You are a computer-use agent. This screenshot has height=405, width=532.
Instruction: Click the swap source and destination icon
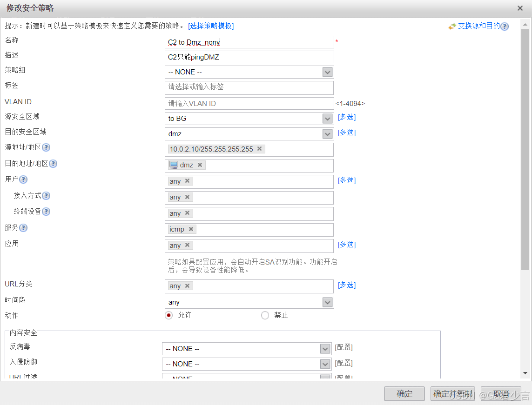coord(452,27)
